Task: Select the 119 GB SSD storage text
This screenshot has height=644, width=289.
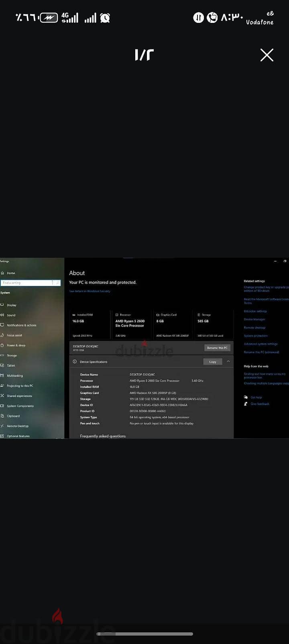Action: tap(169, 399)
